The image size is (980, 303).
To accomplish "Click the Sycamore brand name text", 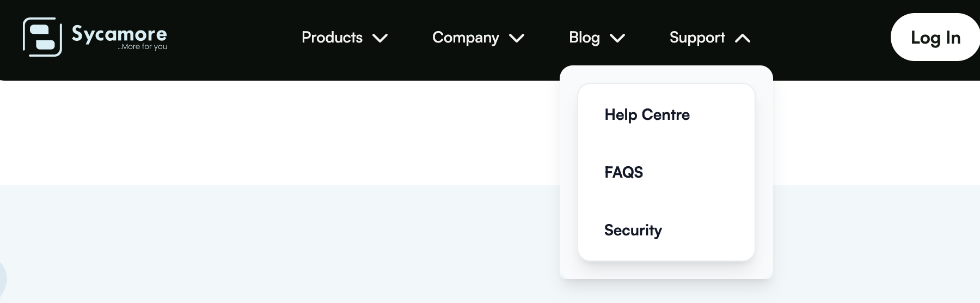I will [x=119, y=33].
